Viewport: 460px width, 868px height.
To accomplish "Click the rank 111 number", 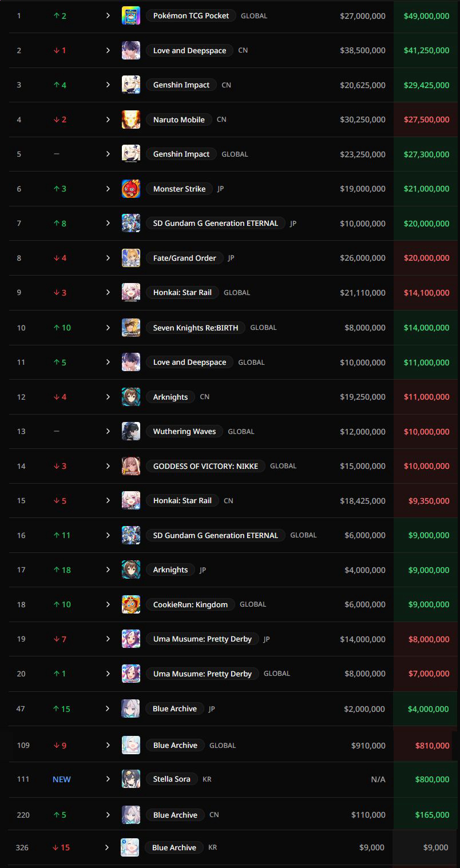I will [23, 779].
